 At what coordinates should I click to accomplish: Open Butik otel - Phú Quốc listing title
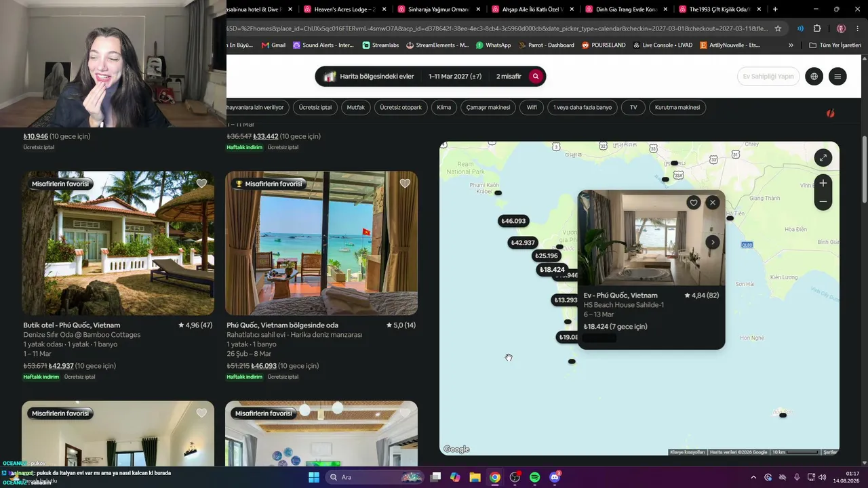[72, 325]
